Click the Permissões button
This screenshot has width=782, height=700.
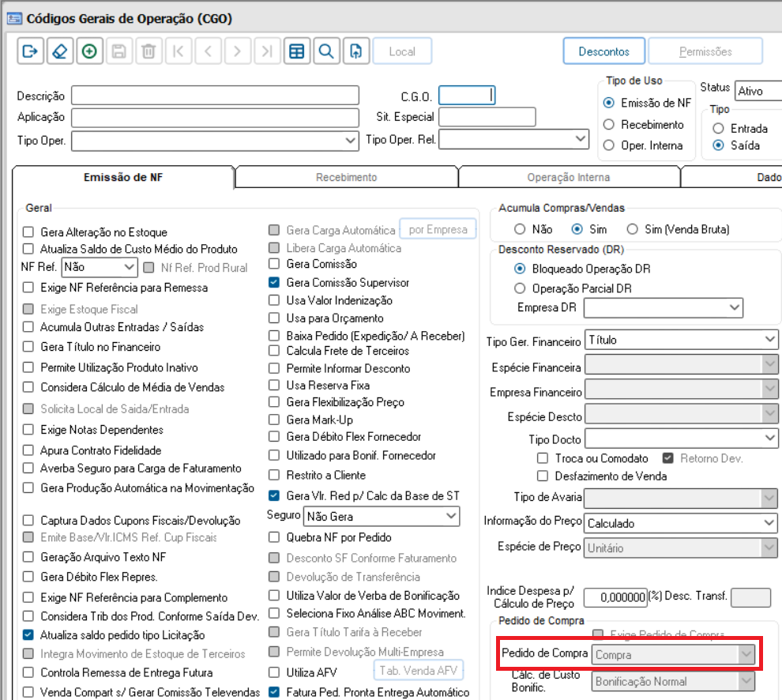click(705, 51)
